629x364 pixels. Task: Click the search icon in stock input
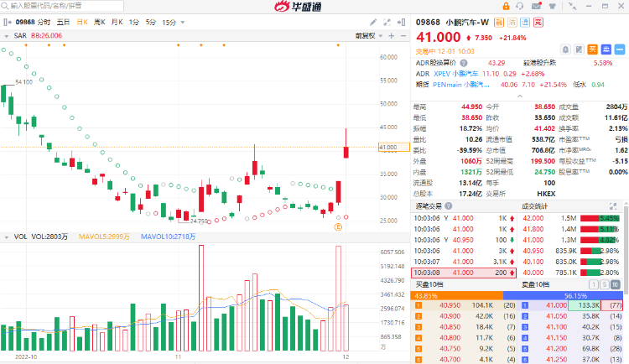[5, 6]
